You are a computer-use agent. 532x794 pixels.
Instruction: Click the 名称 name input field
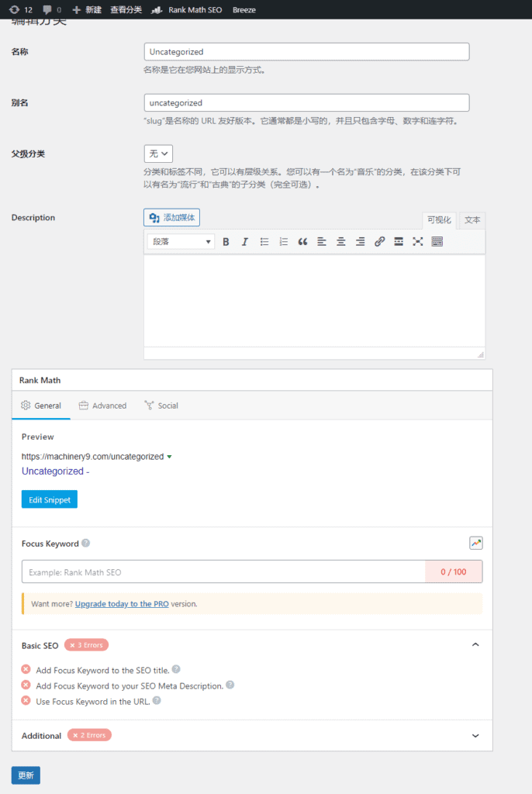306,52
